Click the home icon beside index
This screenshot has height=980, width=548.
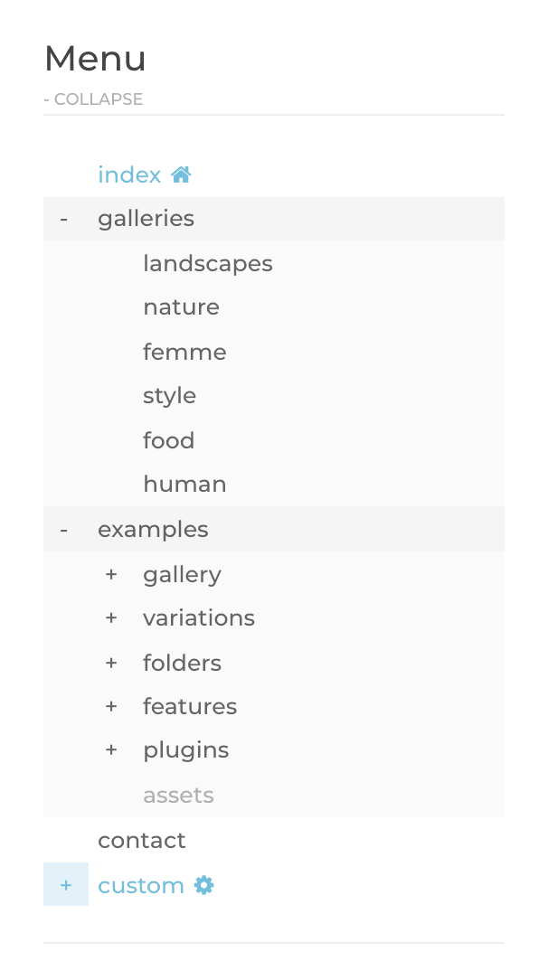[181, 174]
